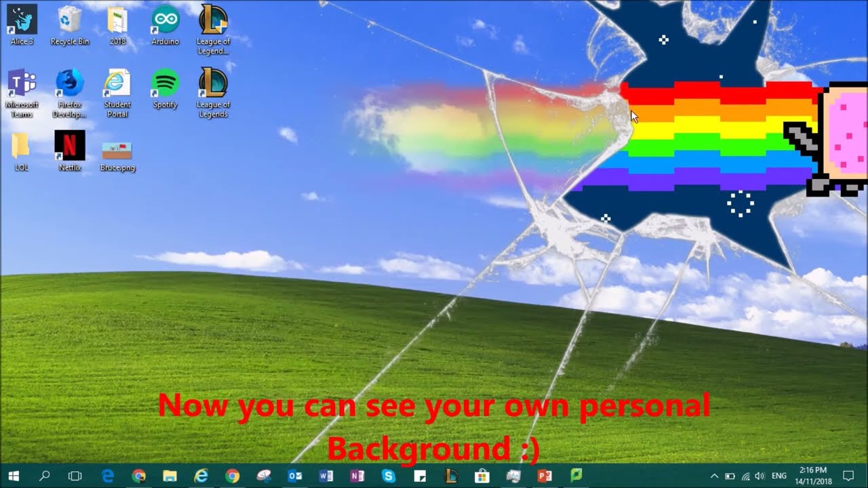Open the Sticky Notes taskbar icon

coord(420,476)
